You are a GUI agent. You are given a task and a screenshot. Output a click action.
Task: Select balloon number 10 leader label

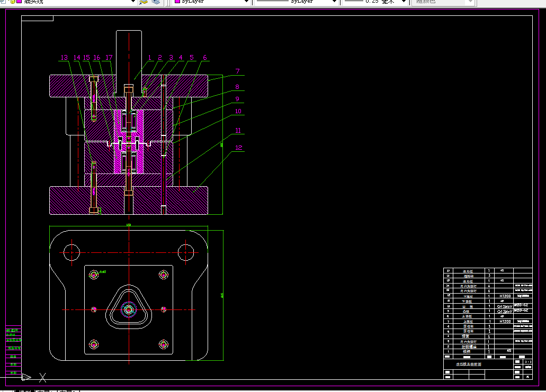238,111
